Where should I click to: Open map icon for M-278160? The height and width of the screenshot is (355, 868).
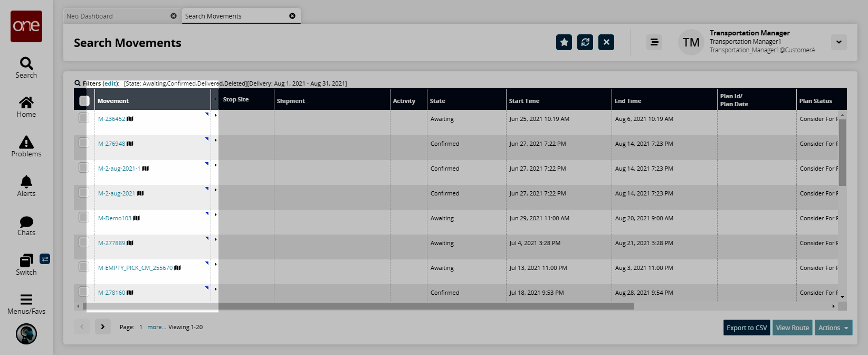(130, 293)
